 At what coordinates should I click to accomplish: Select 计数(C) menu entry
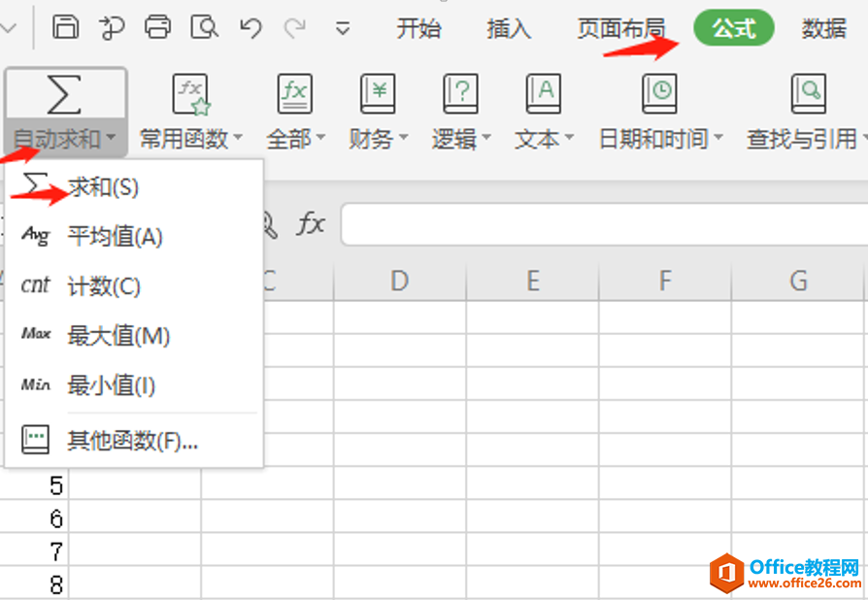click(x=134, y=286)
